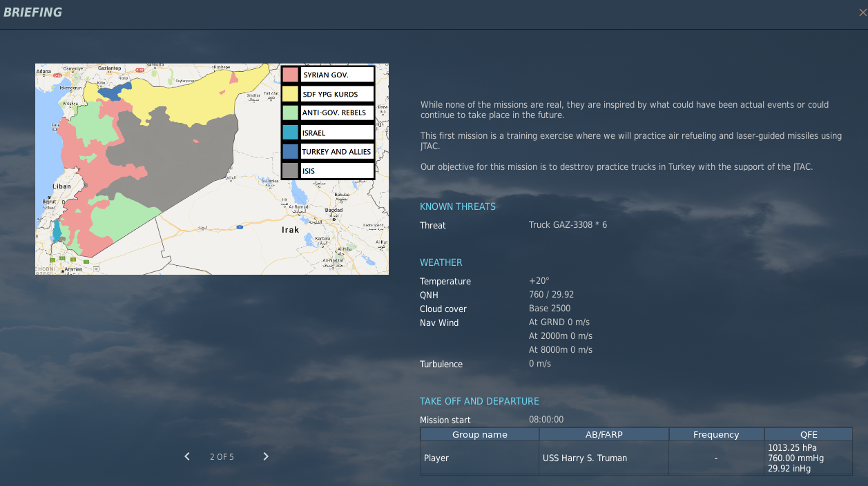Click the TAKE OFF AND DEPARTURE heading
This screenshot has height=486, width=868.
tap(479, 401)
